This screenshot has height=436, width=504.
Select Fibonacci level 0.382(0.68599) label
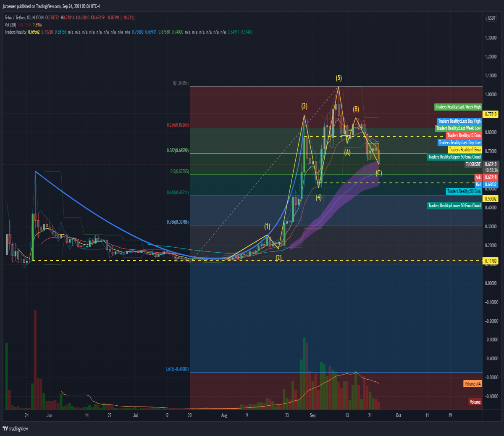pyautogui.click(x=178, y=151)
